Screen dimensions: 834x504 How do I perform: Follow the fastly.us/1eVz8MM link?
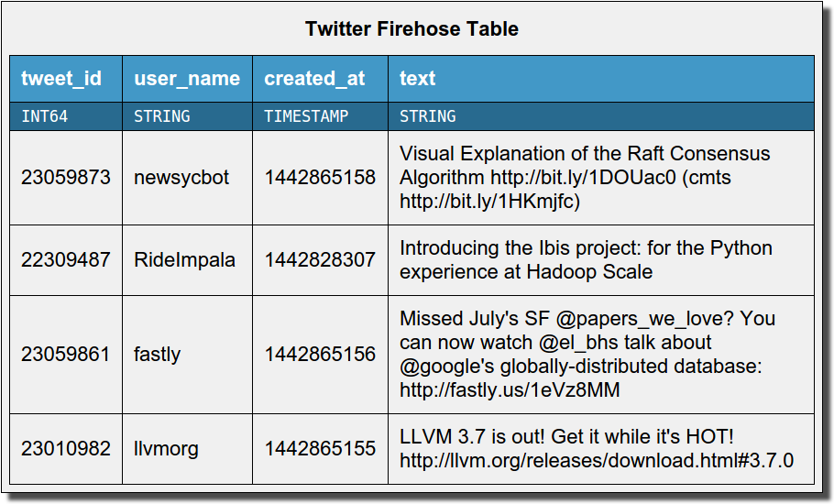click(510, 389)
